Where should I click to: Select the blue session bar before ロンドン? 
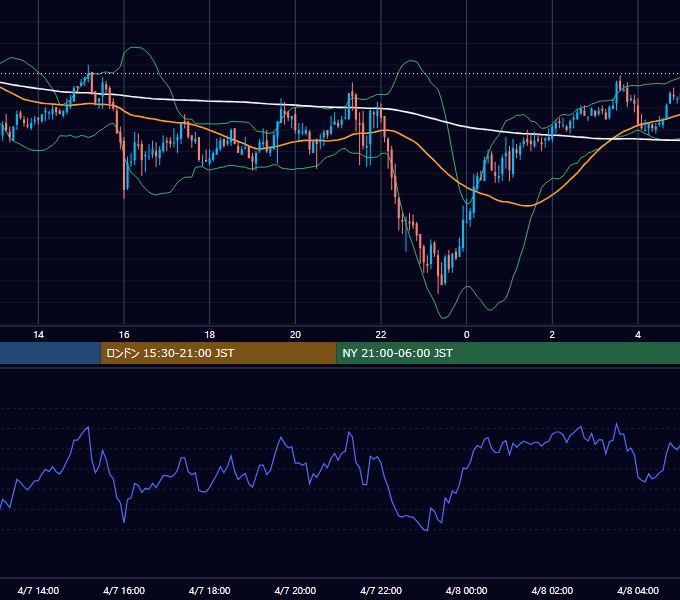click(50, 353)
